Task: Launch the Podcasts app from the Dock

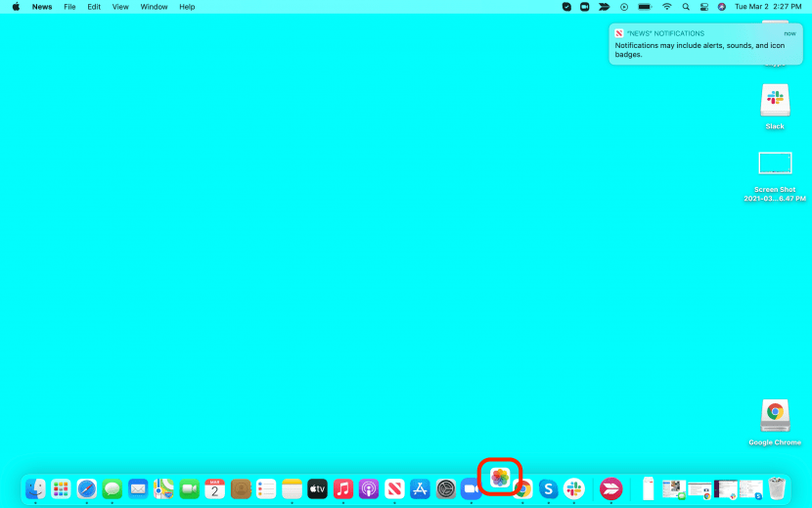Action: tap(369, 488)
